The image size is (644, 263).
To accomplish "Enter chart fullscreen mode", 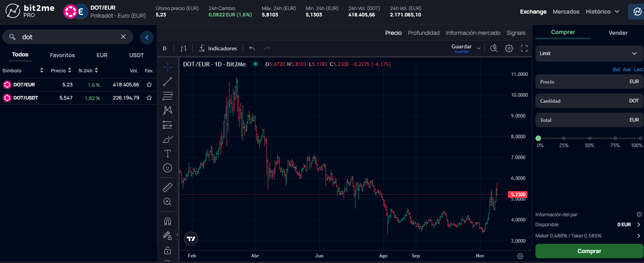I will (524, 48).
